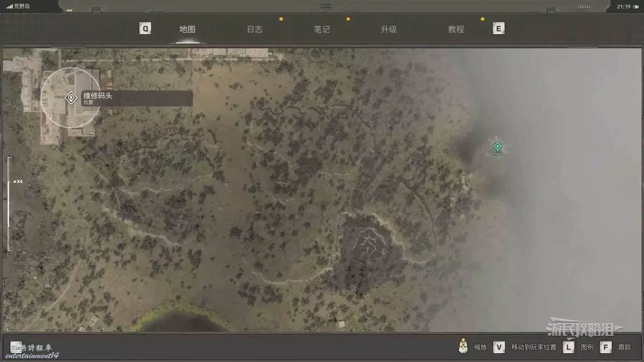The image size is (644, 362).
Task: Select the 维修码头 diamond location marker
Action: coord(71,98)
